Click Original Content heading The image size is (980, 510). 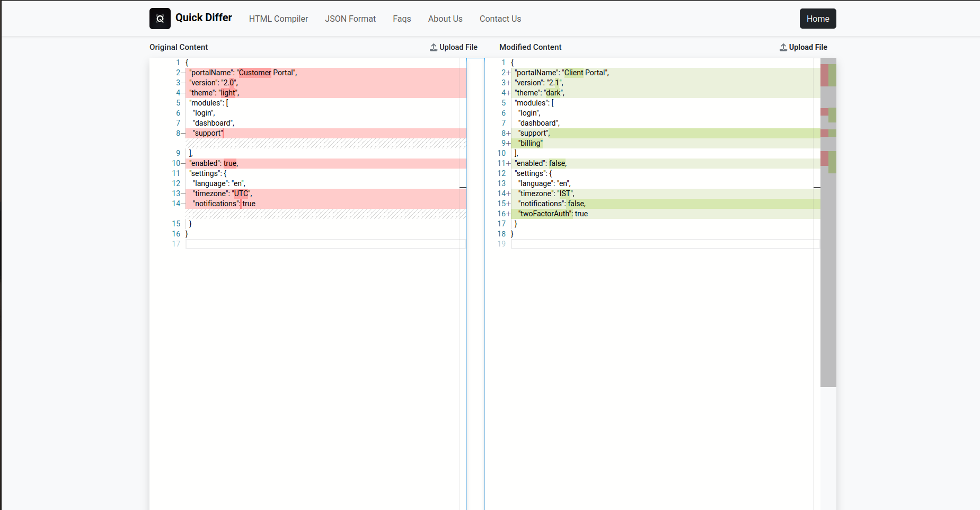click(179, 47)
